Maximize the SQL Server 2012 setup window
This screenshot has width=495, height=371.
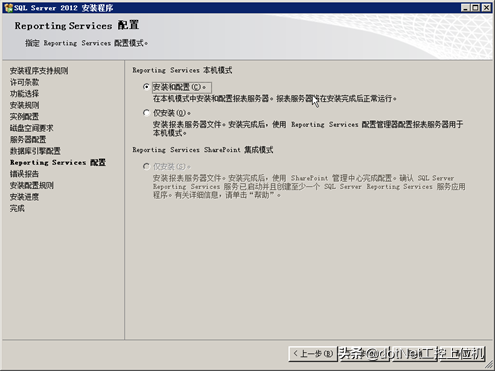click(x=476, y=8)
